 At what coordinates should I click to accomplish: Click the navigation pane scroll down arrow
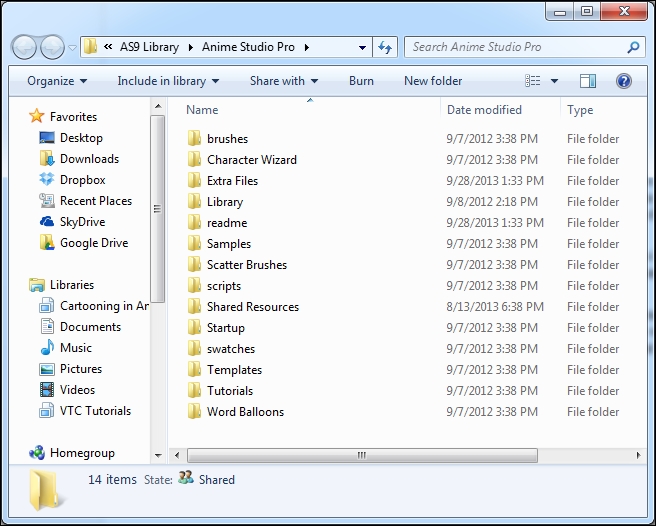(158, 455)
